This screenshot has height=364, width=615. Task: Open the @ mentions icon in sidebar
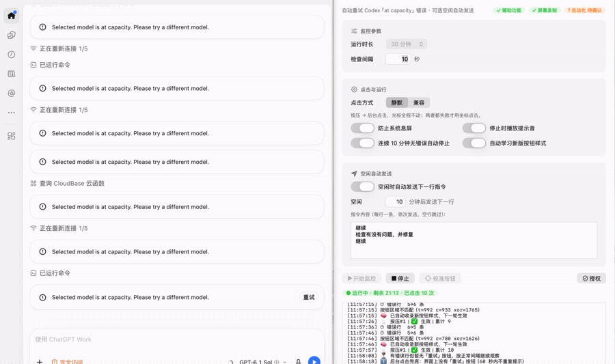[12, 94]
